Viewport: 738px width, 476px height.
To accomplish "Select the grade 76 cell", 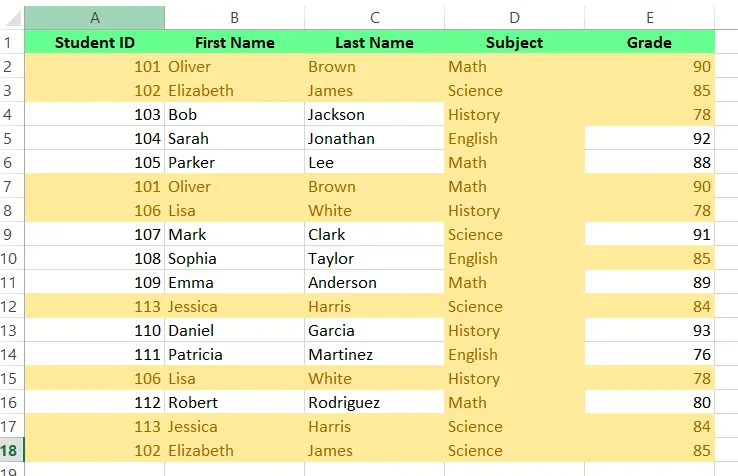I will 650,355.
